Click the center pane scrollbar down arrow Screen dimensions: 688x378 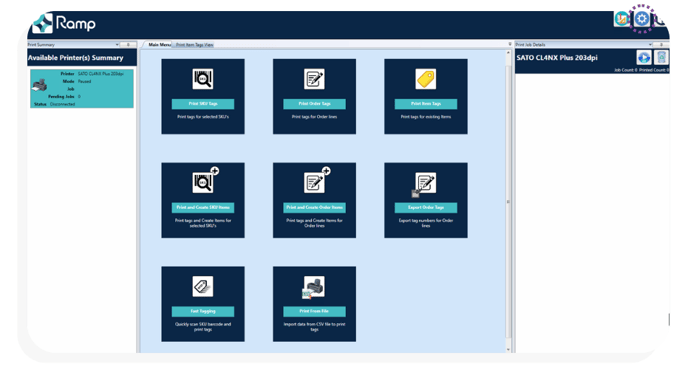coord(509,349)
